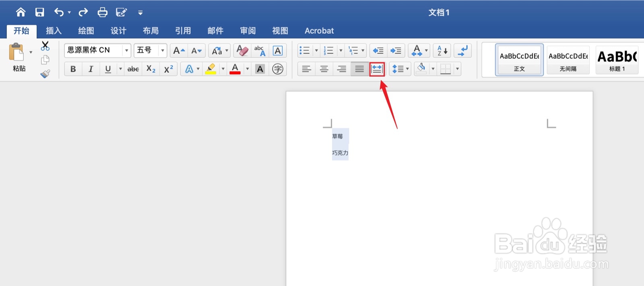
Task: Toggle strikethrough formatting
Action: click(x=133, y=69)
